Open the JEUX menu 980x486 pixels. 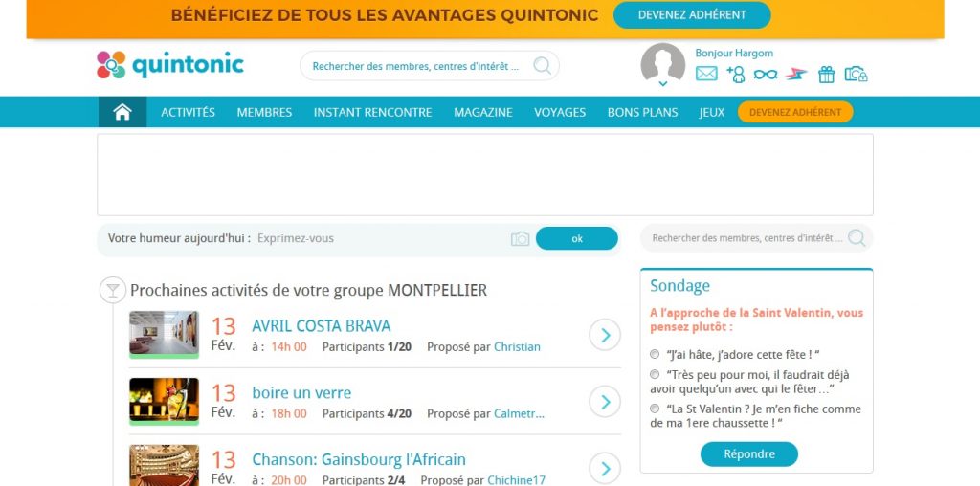(x=712, y=113)
